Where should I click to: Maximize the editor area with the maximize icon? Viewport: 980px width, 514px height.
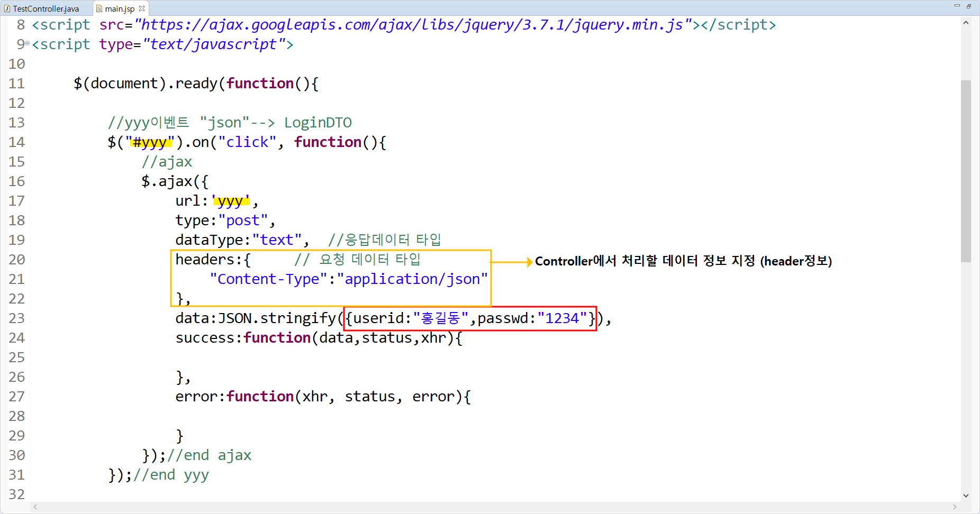tap(969, 6)
